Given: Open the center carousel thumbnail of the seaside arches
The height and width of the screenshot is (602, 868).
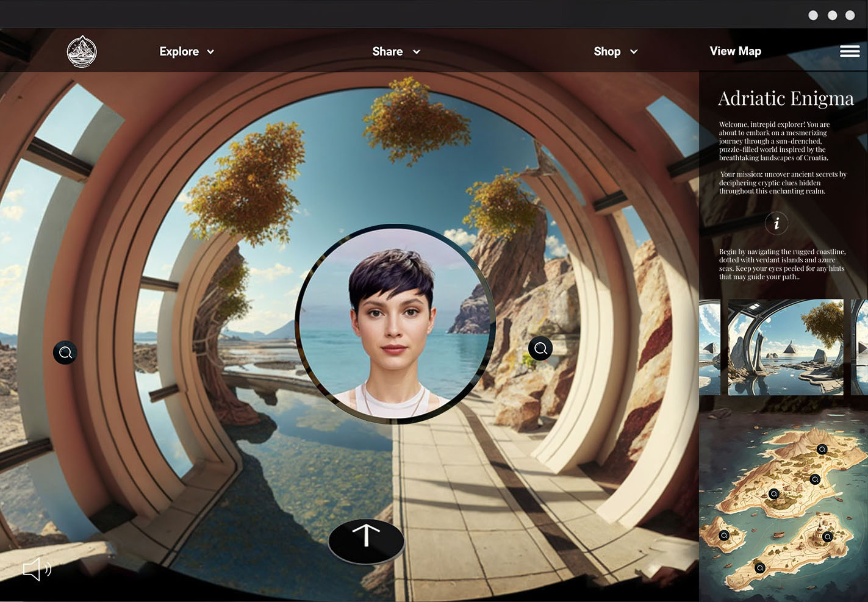Looking at the screenshot, I should coord(786,347).
